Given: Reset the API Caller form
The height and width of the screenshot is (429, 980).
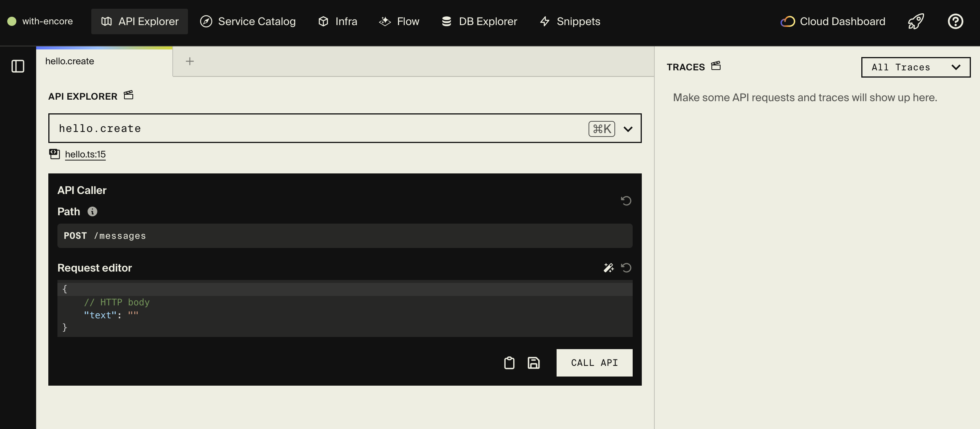Looking at the screenshot, I should click(626, 200).
